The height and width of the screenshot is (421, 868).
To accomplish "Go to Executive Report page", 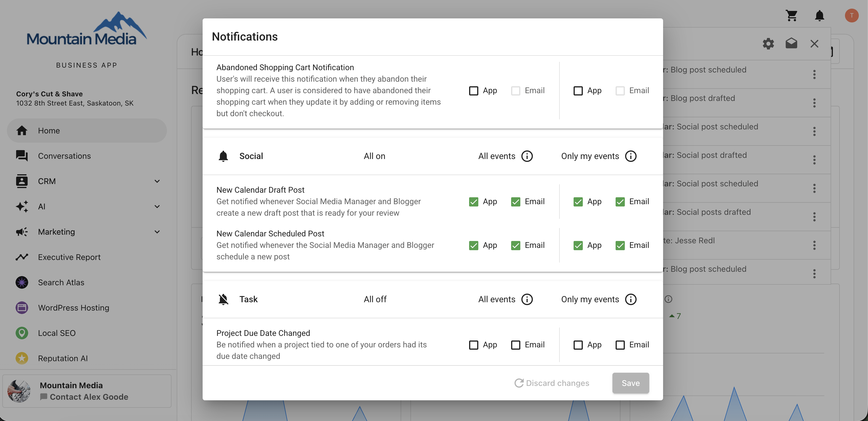I will [87, 257].
